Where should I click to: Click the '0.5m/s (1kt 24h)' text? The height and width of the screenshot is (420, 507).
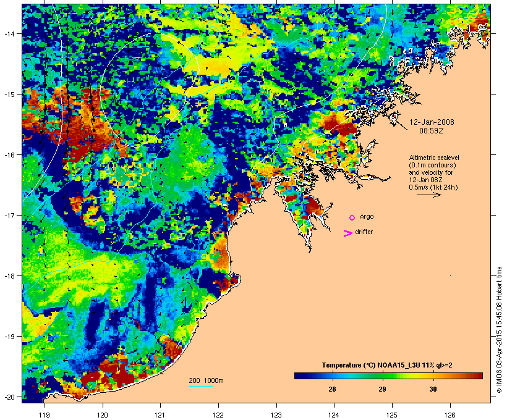click(x=433, y=187)
